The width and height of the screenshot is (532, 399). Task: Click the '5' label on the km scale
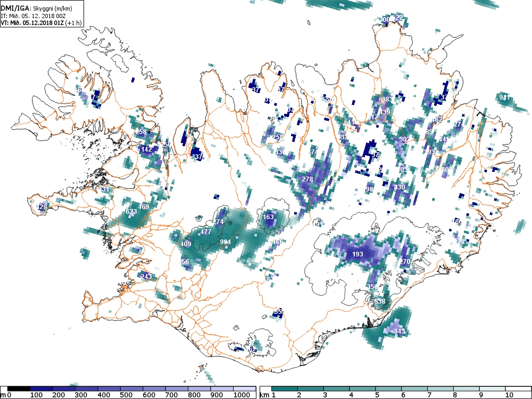(x=377, y=395)
